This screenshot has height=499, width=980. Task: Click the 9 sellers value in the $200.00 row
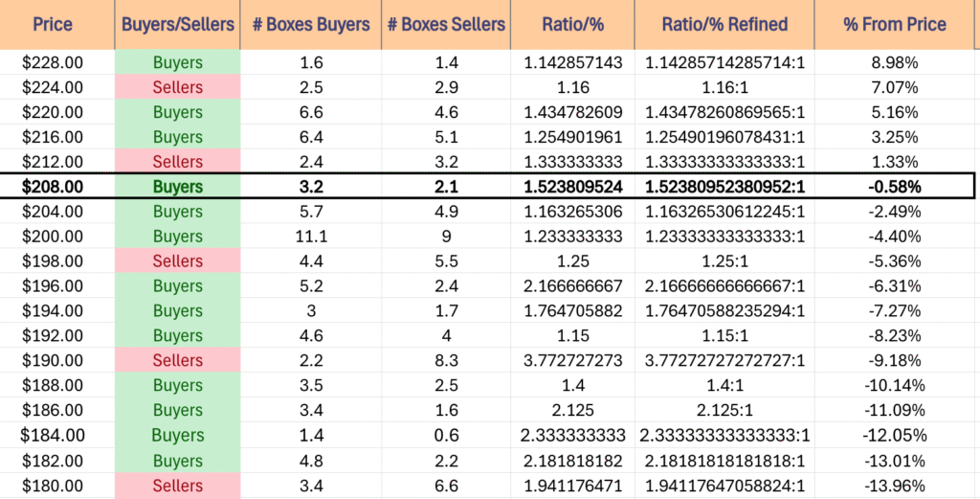446,237
